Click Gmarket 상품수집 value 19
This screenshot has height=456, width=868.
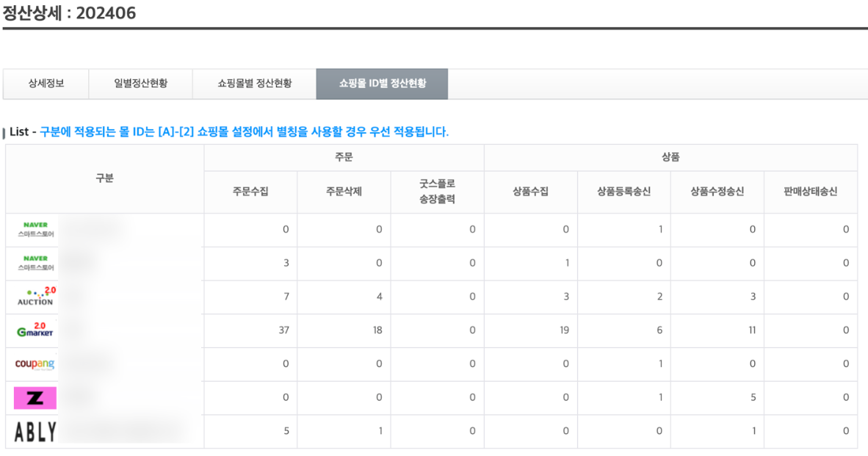564,330
